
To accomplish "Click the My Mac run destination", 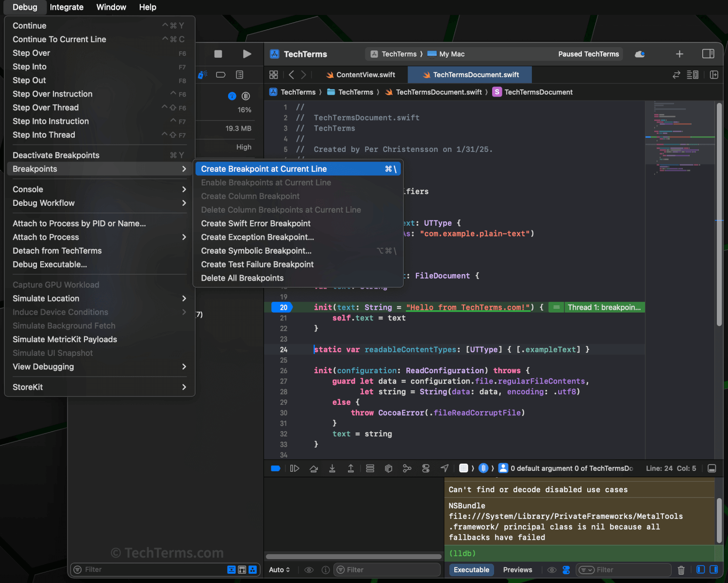I will coord(447,54).
